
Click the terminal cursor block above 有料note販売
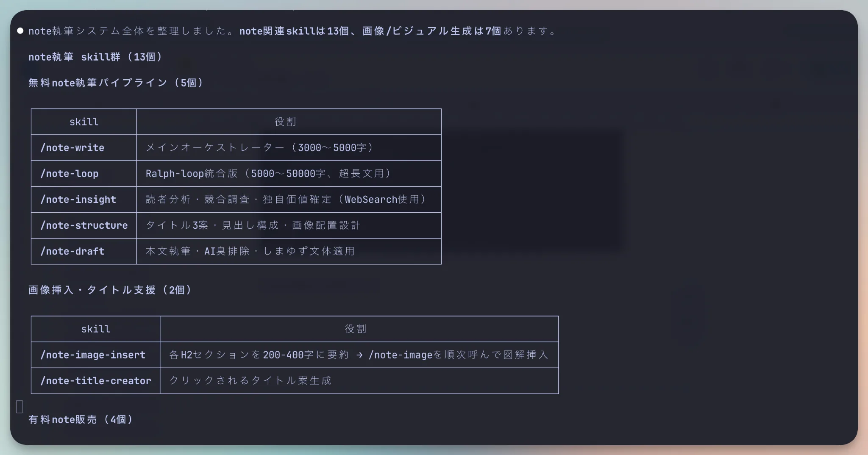(19, 407)
